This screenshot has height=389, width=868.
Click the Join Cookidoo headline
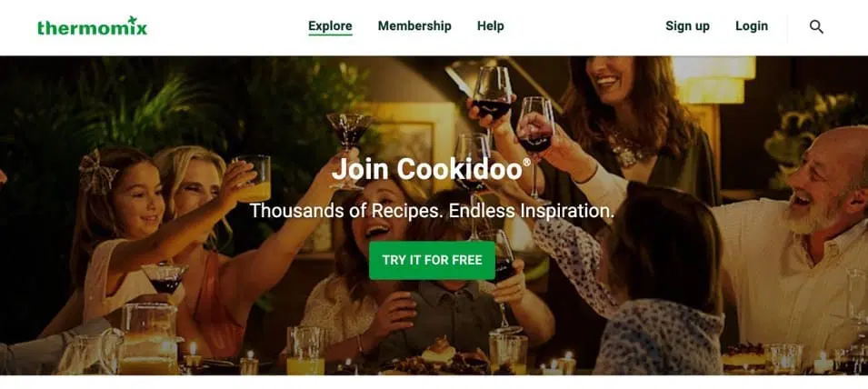(x=427, y=169)
